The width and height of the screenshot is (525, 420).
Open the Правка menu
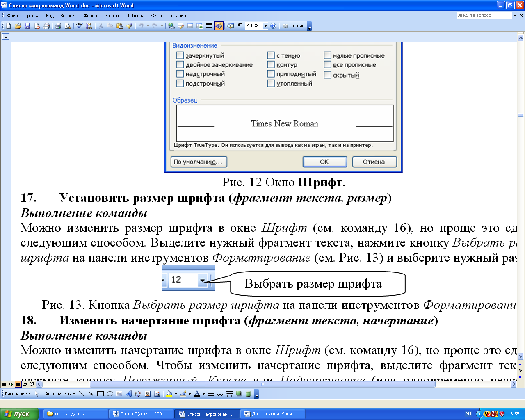click(x=32, y=16)
